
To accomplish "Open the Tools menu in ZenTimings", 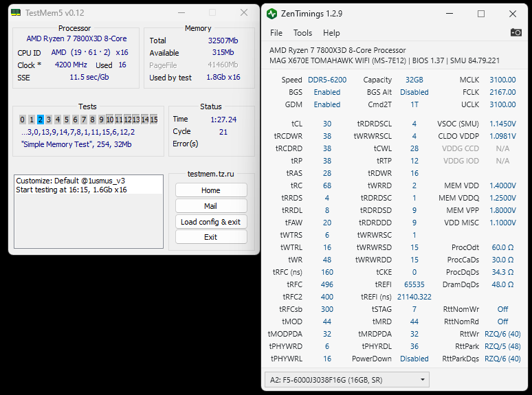I will coord(302,33).
